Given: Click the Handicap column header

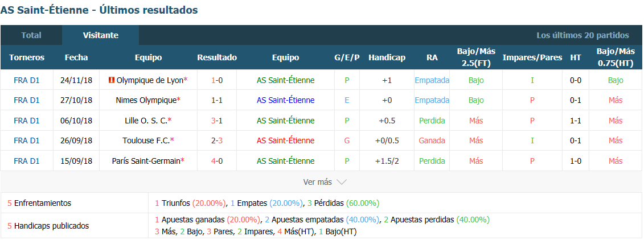Looking at the screenshot, I should [x=387, y=57].
